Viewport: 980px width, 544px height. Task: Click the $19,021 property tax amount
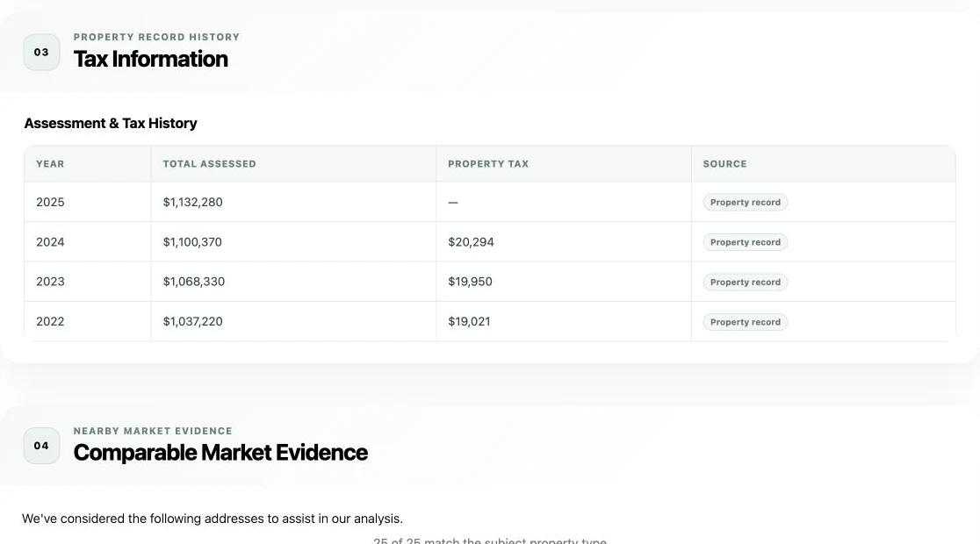(469, 322)
